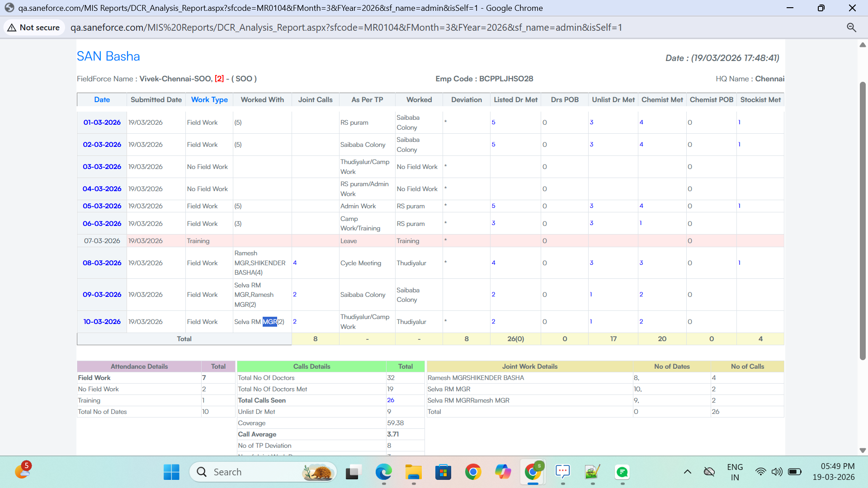
Task: Open Copilot app from taskbar
Action: 503,472
